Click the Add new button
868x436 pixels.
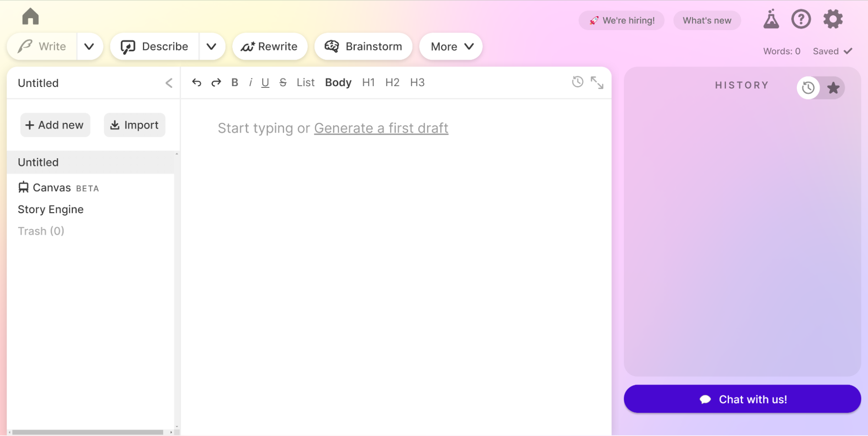point(55,125)
